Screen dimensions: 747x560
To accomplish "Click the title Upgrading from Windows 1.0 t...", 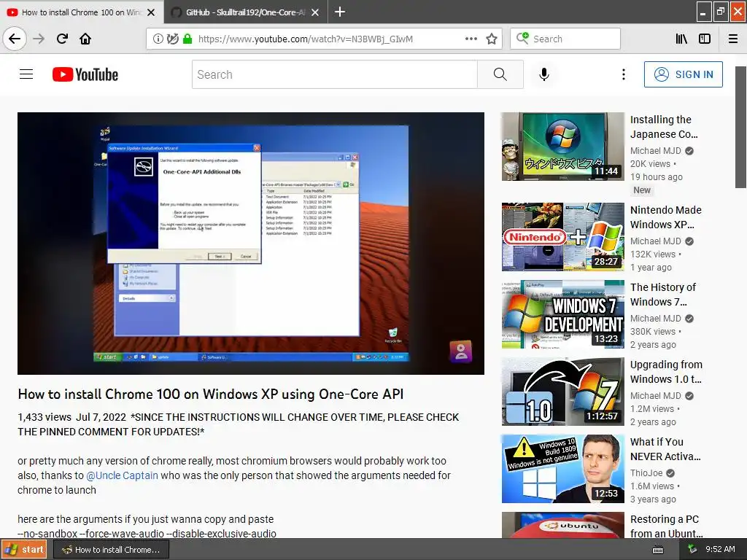I will click(667, 371).
